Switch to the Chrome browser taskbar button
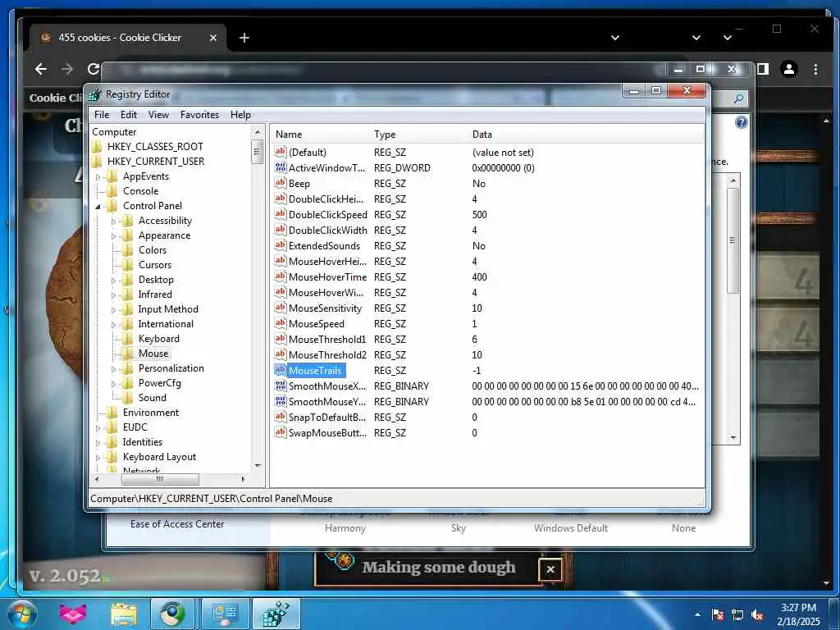The height and width of the screenshot is (630, 840). click(172, 614)
